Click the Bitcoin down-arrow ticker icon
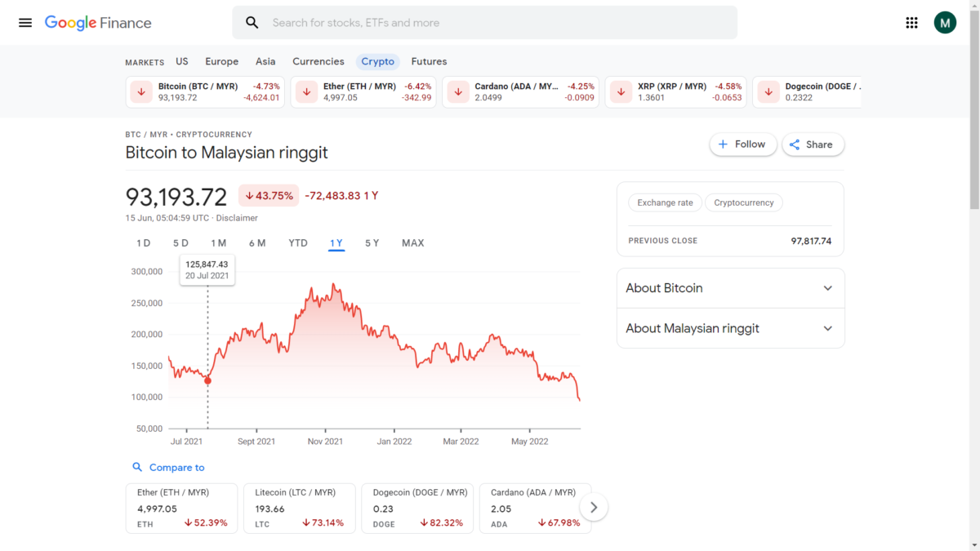Screen dimensions: 980x551 (141, 92)
